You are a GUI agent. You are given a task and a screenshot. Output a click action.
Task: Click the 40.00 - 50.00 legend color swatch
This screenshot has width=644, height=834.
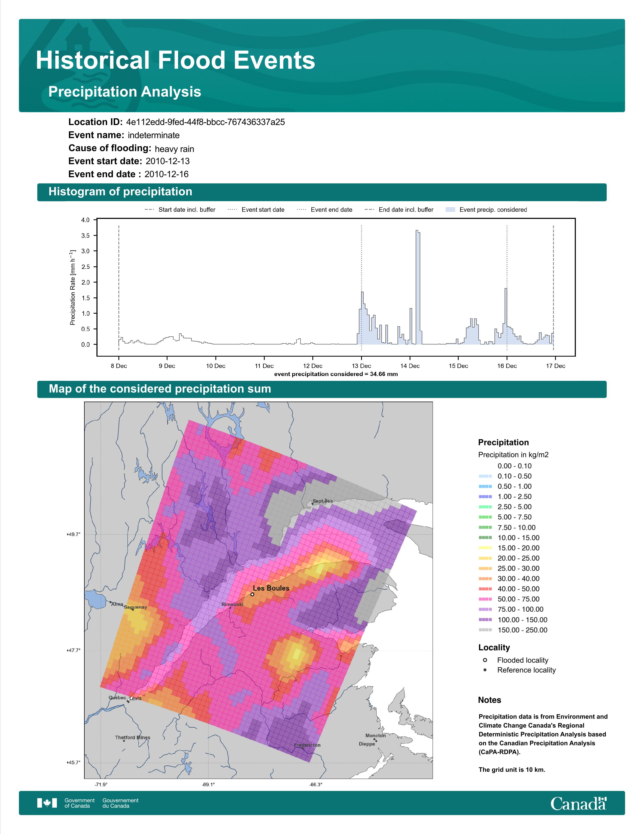485,589
